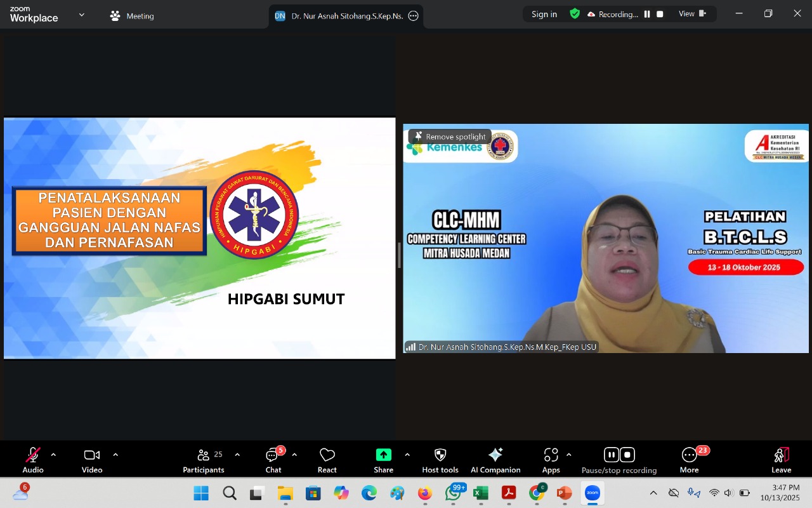Expand audio settings arrow next to Audio
This screenshot has width=812, height=508.
point(53,455)
